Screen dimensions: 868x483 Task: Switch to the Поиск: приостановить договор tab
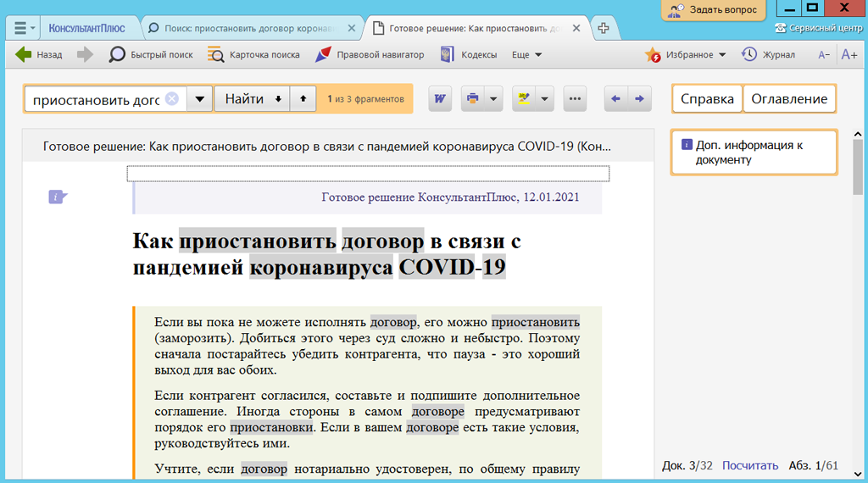(x=249, y=28)
